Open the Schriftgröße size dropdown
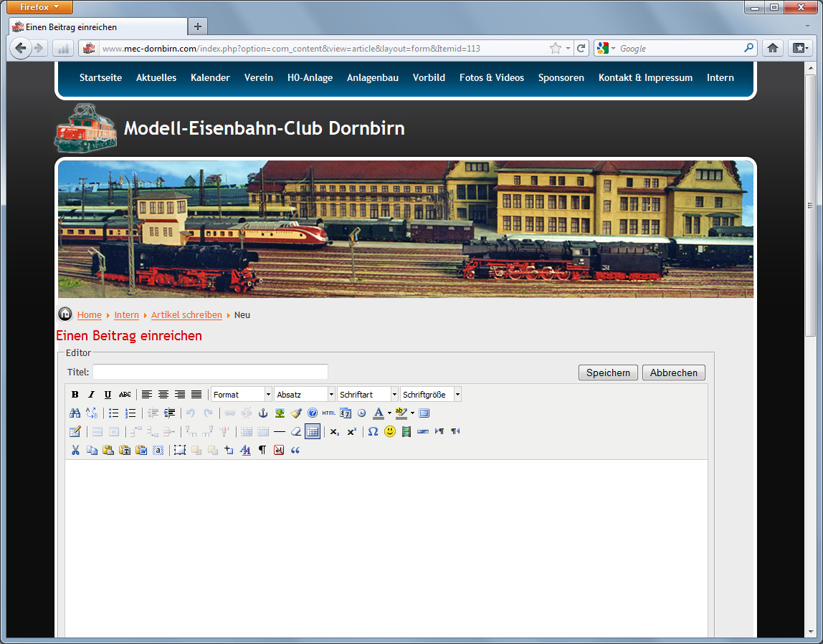Viewport: 823px width, 644px height. click(x=430, y=395)
